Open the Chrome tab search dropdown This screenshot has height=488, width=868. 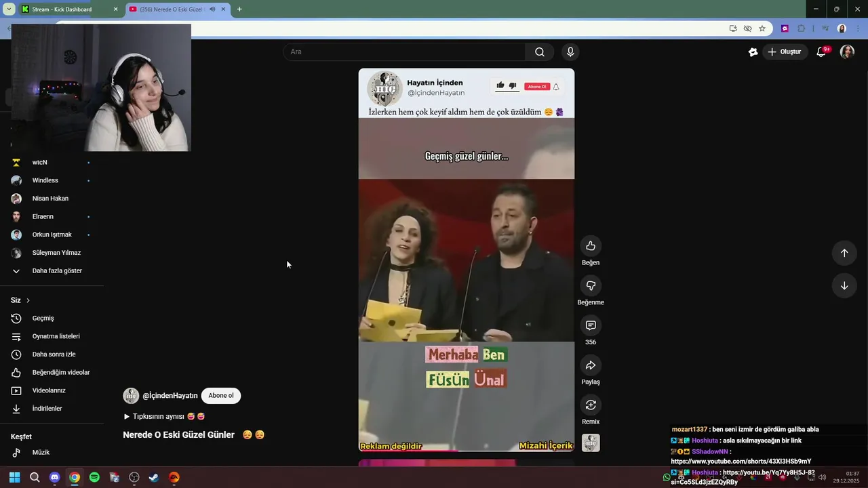click(x=9, y=9)
